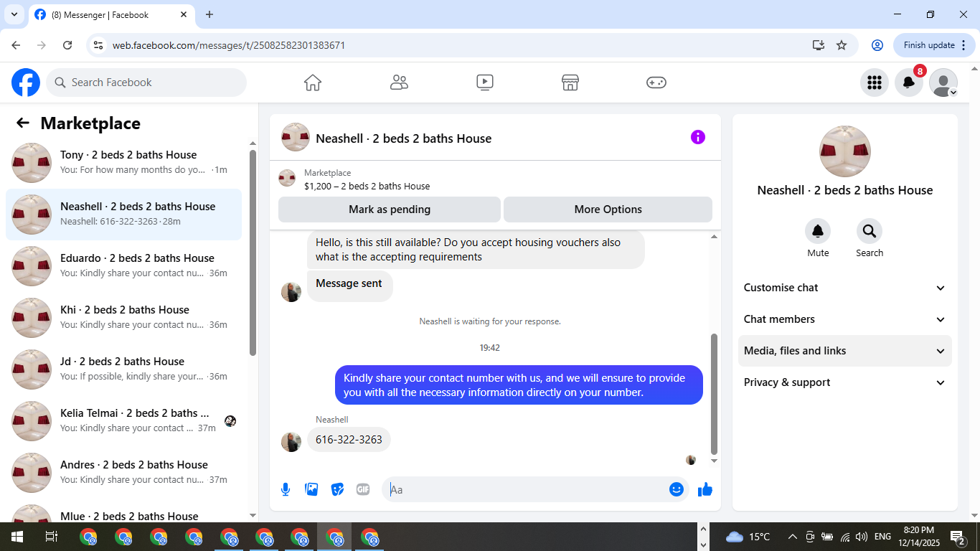Send a thumbs-up like
The height and width of the screenshot is (551, 980).
(705, 489)
